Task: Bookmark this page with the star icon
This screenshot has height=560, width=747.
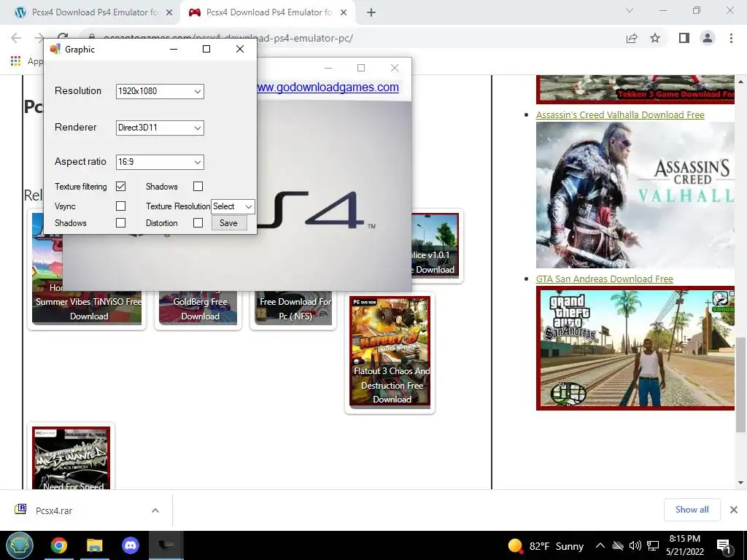Action: coord(655,38)
